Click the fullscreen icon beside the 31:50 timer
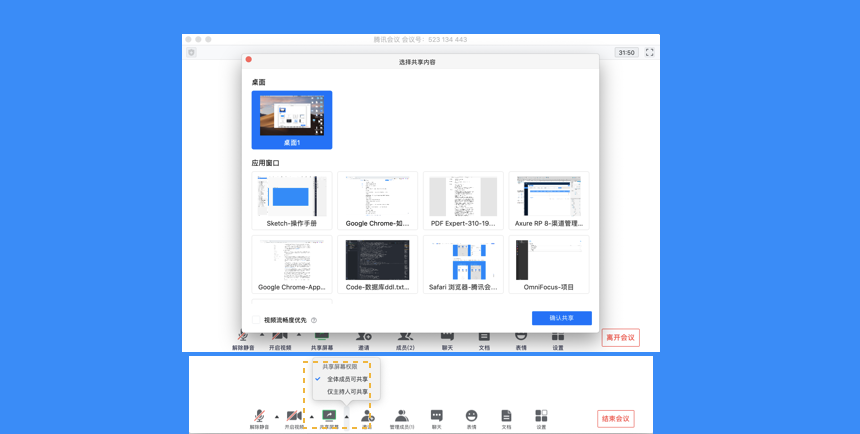 pyautogui.click(x=650, y=53)
